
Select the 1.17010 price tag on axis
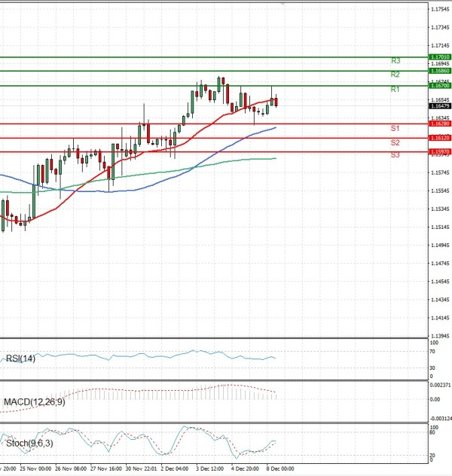pyautogui.click(x=440, y=57)
